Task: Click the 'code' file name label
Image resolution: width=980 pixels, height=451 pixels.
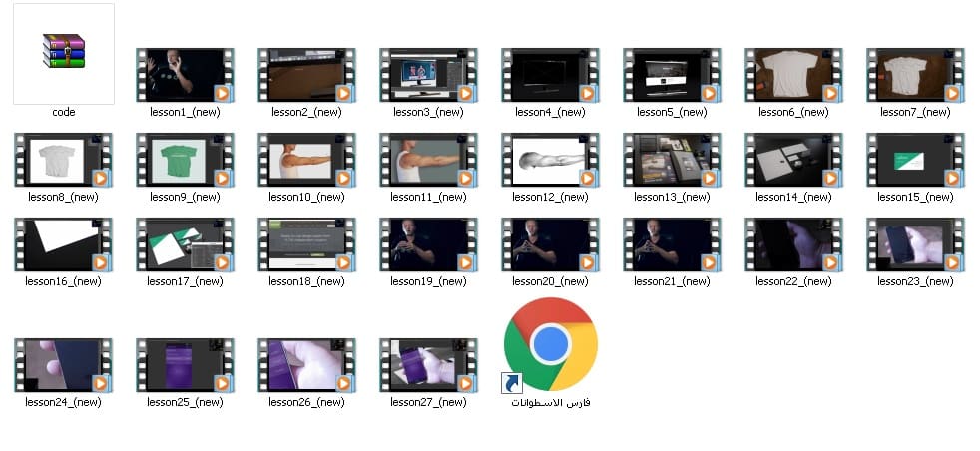Action: 64,112
